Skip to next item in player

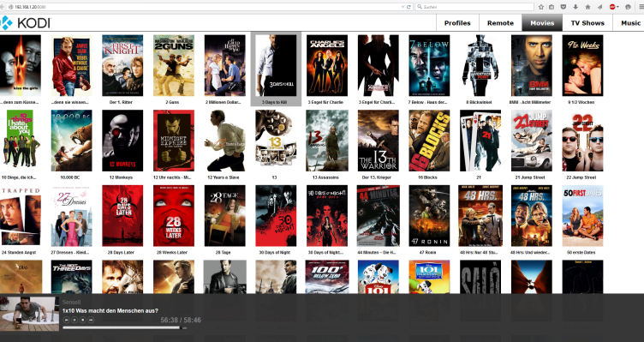pyautogui.click(x=91, y=320)
